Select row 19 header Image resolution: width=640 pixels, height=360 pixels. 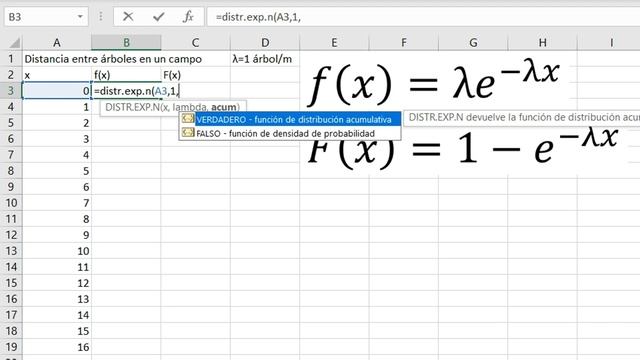click(x=11, y=347)
